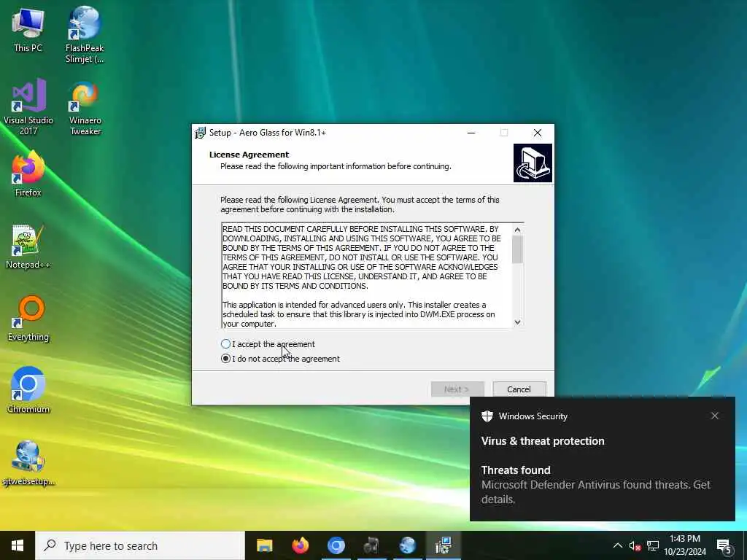Close the Aero Glass setup window

point(538,133)
